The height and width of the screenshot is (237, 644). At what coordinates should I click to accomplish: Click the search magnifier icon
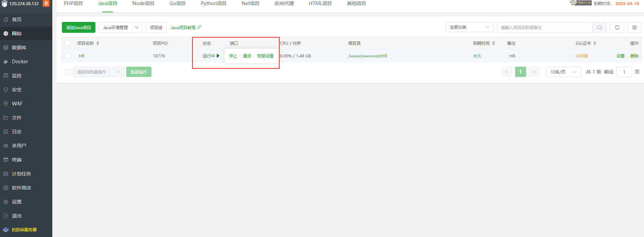point(599,27)
